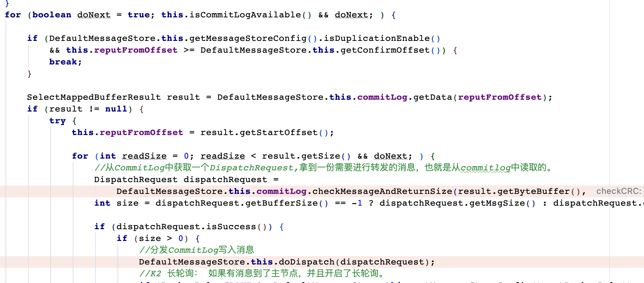Click the getStartOffset() method call
Screen dimensions: 644x283
click(284, 133)
